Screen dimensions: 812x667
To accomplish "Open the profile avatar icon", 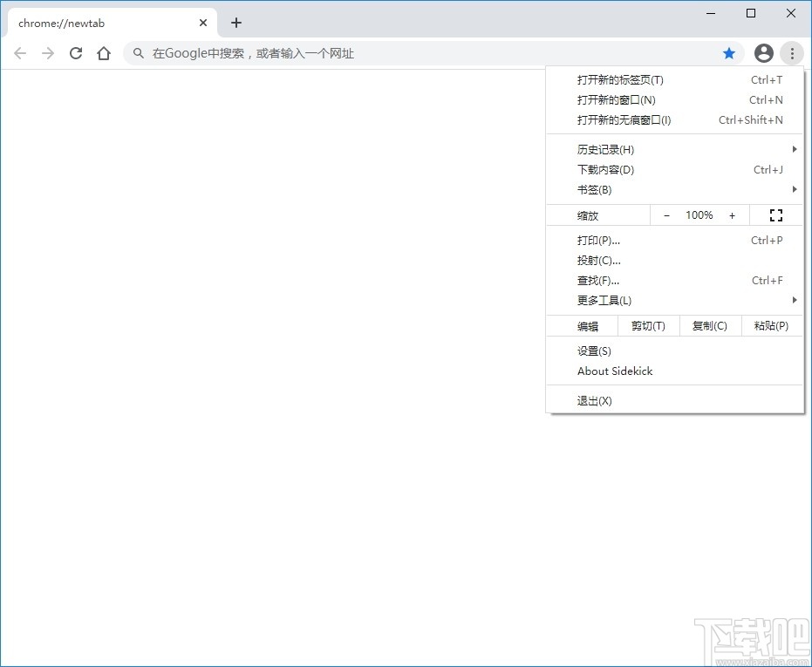I will (763, 53).
